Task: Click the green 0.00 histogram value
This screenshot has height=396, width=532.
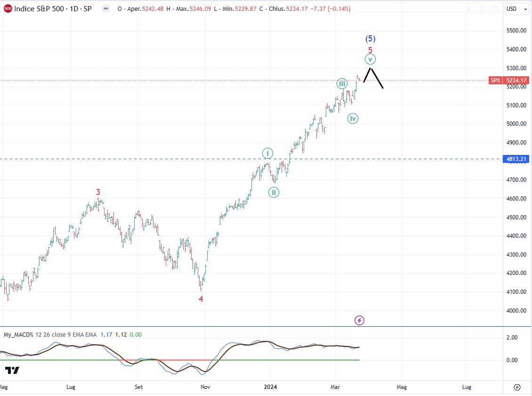Action: click(x=136, y=335)
